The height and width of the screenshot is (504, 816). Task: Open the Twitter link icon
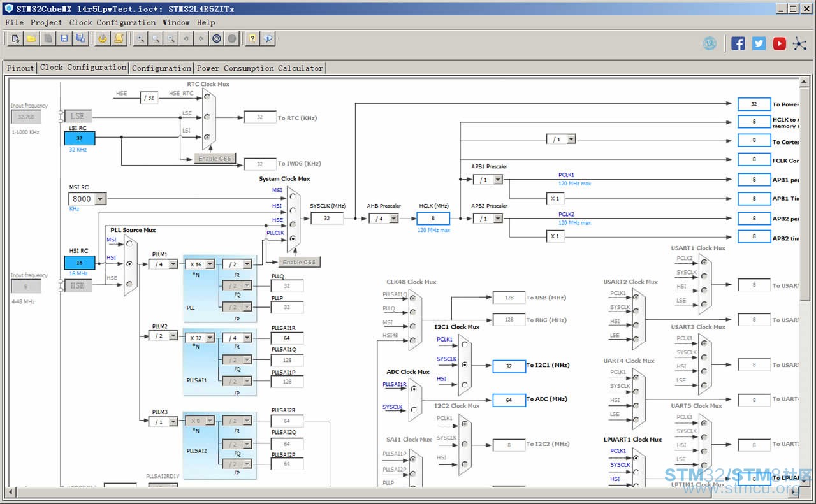tap(759, 43)
